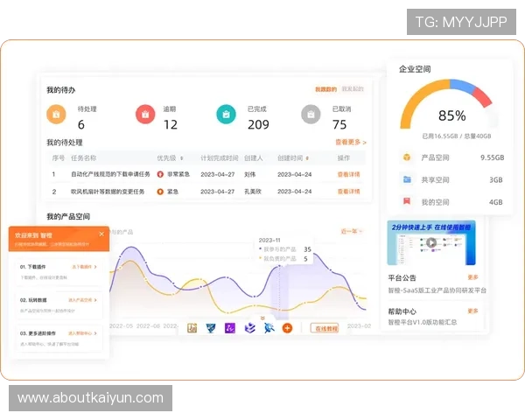Click the orange plus add-app icon

pyautogui.click(x=287, y=328)
